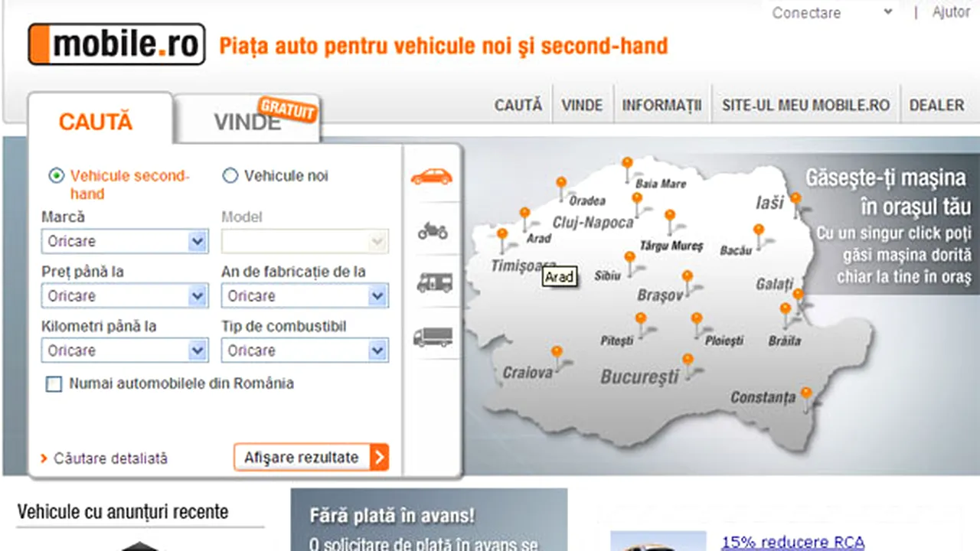The width and height of the screenshot is (980, 551).
Task: Click the Iași city label on map
Action: coord(769,203)
